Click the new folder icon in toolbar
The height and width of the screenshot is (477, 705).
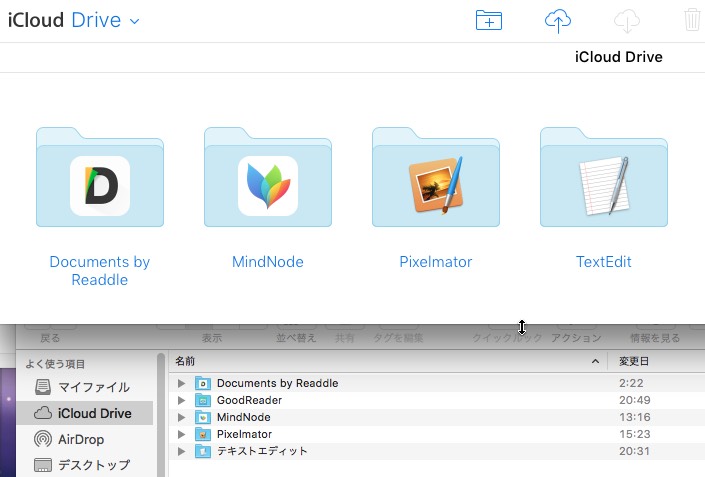[x=489, y=20]
